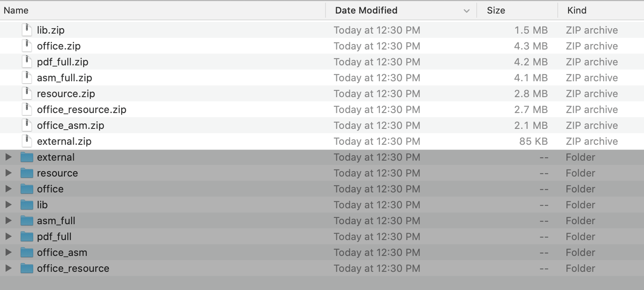Click the external.zip file icon
This screenshot has height=290, width=644.
[27, 141]
